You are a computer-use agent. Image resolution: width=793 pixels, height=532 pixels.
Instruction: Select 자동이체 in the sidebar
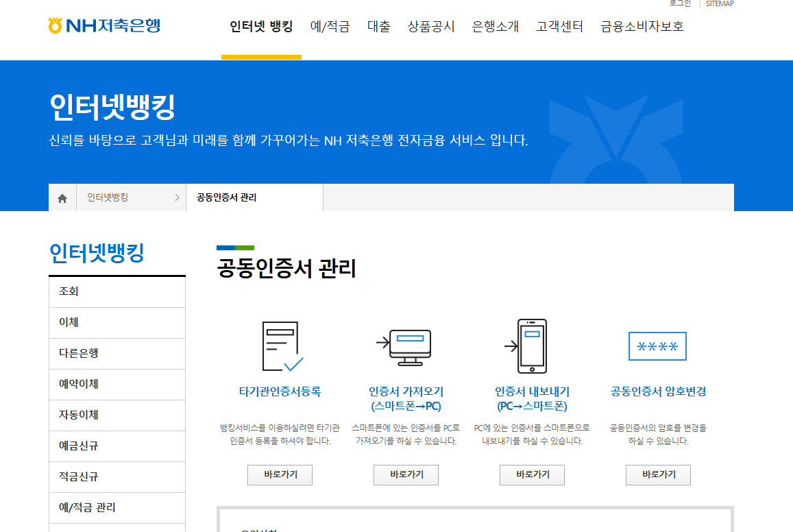click(x=117, y=415)
